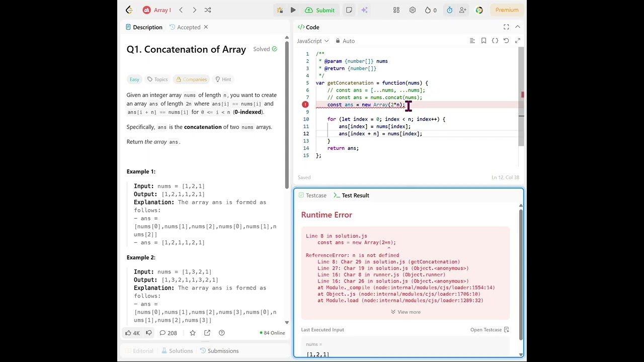The height and width of the screenshot is (362, 644).
Task: Open the JavaScript language dropdown
Action: tap(312, 41)
